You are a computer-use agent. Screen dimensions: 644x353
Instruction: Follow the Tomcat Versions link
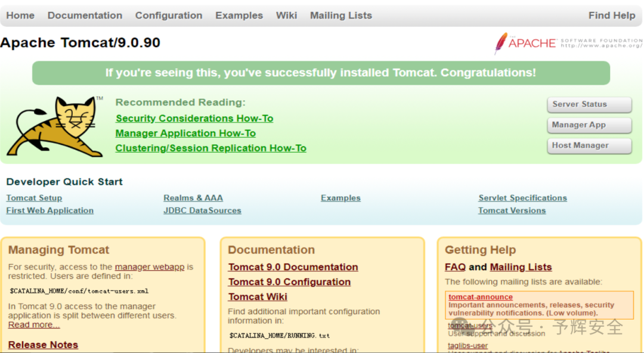512,210
